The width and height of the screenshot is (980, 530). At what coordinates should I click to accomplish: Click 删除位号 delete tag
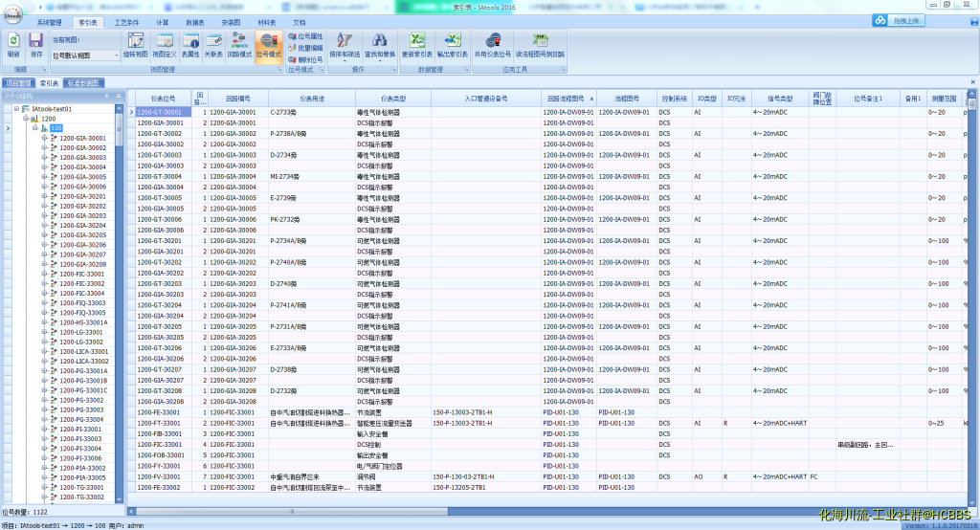point(305,59)
